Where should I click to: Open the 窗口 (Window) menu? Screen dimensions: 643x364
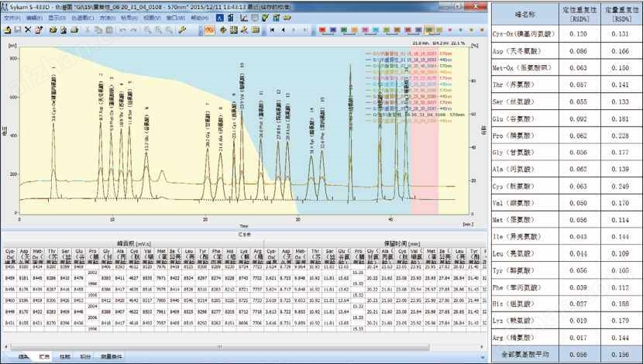pos(175,18)
